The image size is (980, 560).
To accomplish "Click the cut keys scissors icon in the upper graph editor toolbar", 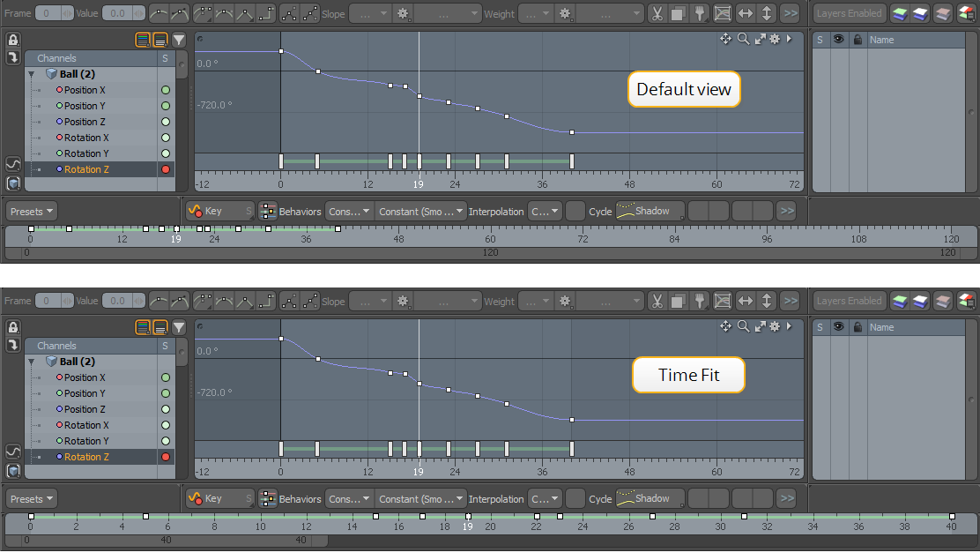I will [657, 13].
